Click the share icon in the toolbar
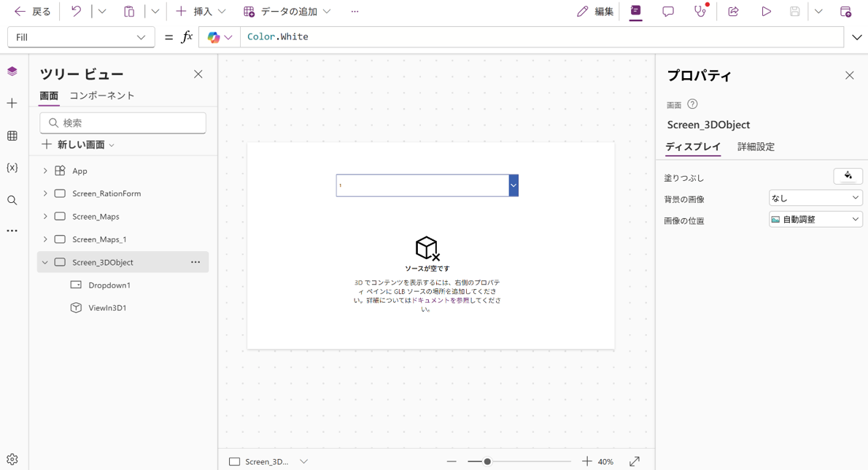The height and width of the screenshot is (470, 868). coord(733,12)
